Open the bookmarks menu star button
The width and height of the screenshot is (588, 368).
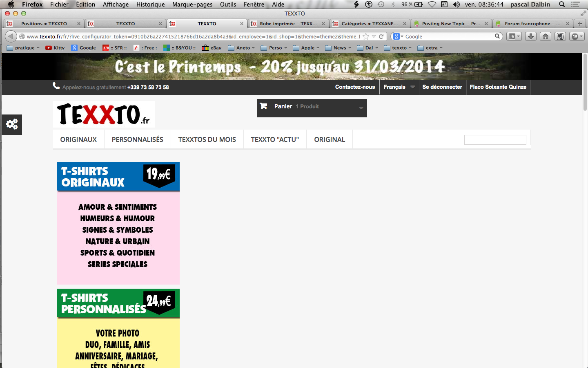click(514, 36)
